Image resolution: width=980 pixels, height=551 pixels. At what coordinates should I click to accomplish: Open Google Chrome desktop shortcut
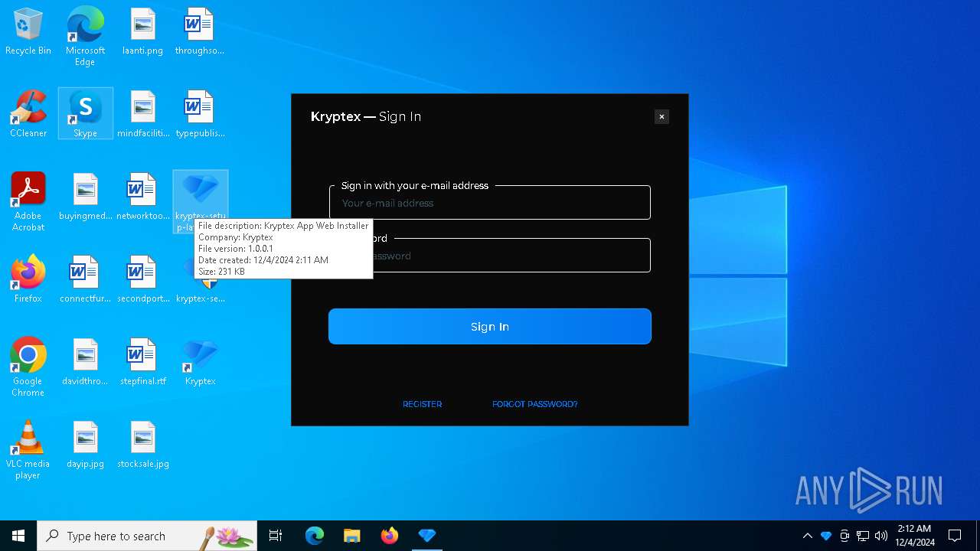[28, 367]
